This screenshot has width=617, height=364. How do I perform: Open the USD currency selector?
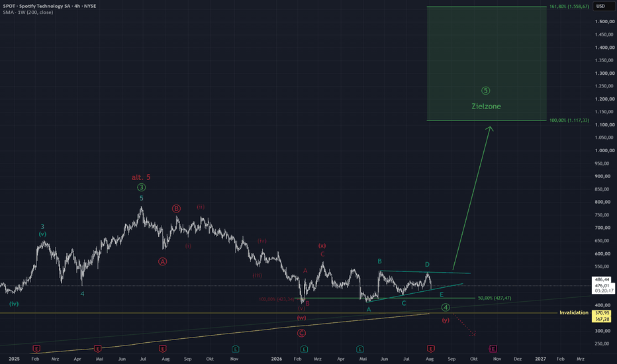600,6
